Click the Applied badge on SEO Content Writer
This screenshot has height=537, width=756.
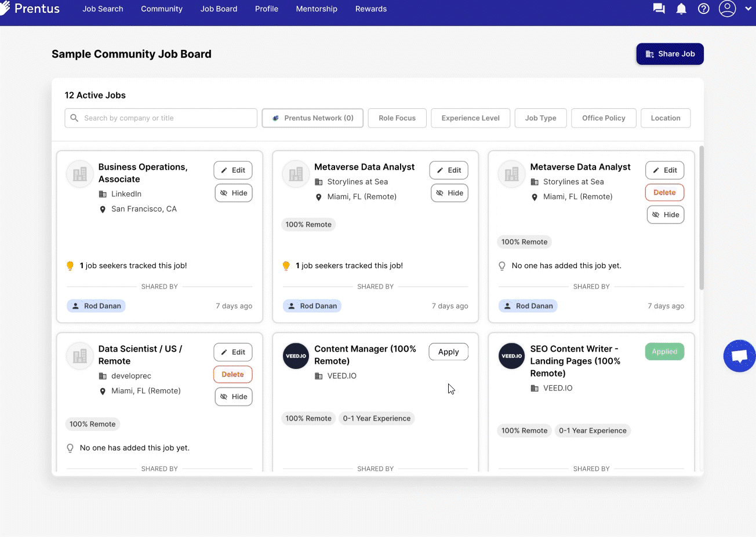point(664,352)
